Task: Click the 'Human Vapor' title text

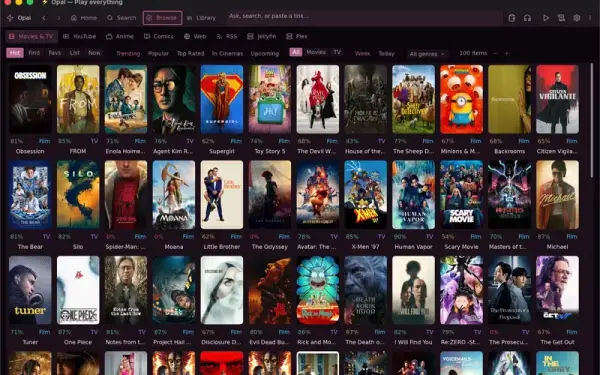Action: pos(414,247)
